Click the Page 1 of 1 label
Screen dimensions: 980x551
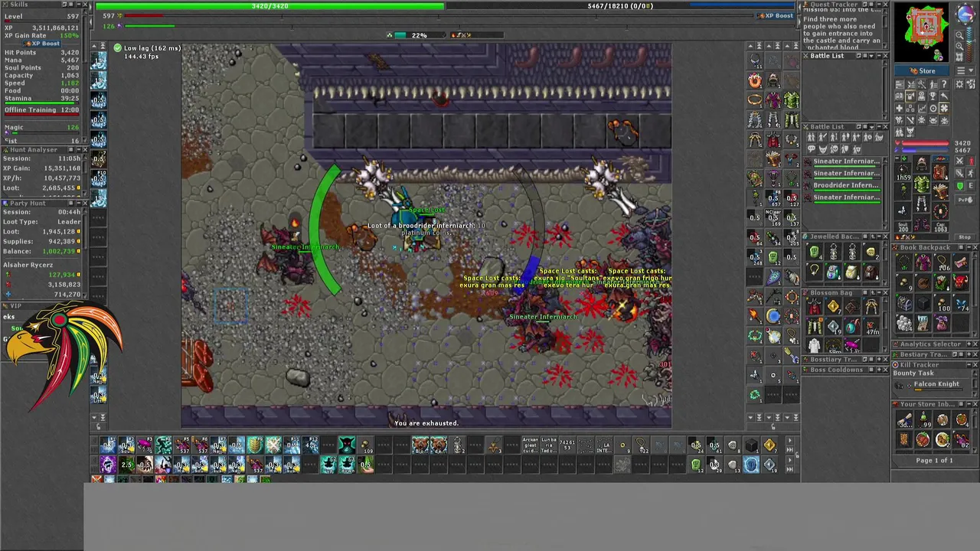[934, 461]
